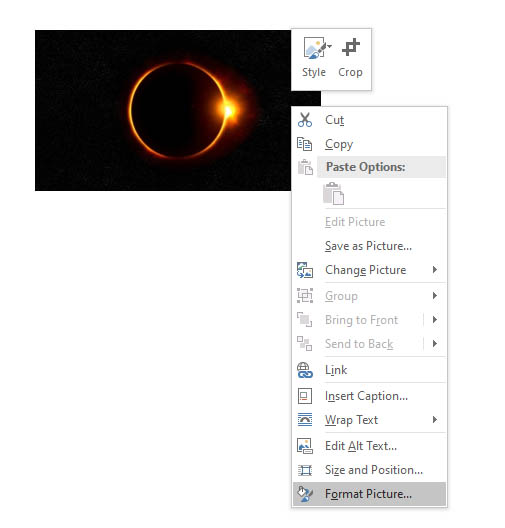Click the Group icon
The height and width of the screenshot is (528, 505).
[x=305, y=296]
